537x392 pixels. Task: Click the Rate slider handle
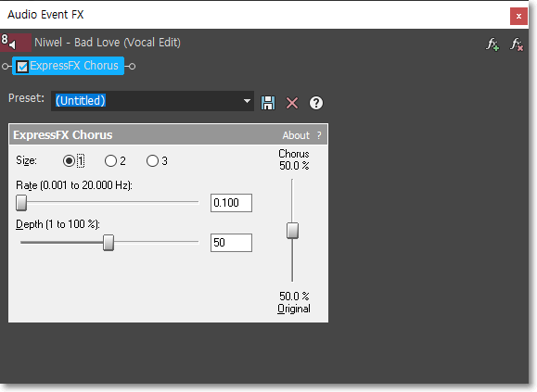pyautogui.click(x=21, y=203)
